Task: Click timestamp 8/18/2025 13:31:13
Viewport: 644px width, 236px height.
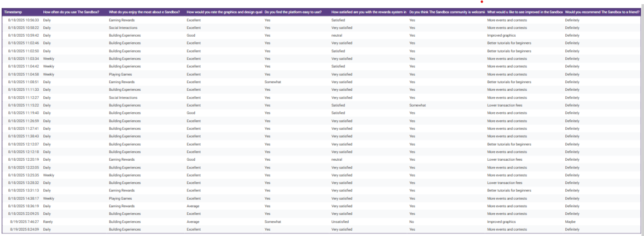Action: (x=23, y=191)
